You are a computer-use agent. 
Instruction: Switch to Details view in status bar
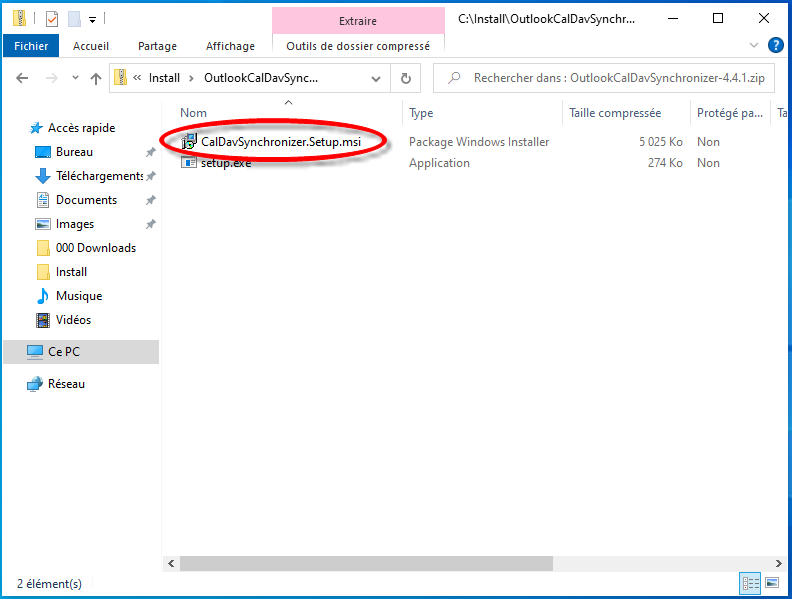(x=751, y=583)
